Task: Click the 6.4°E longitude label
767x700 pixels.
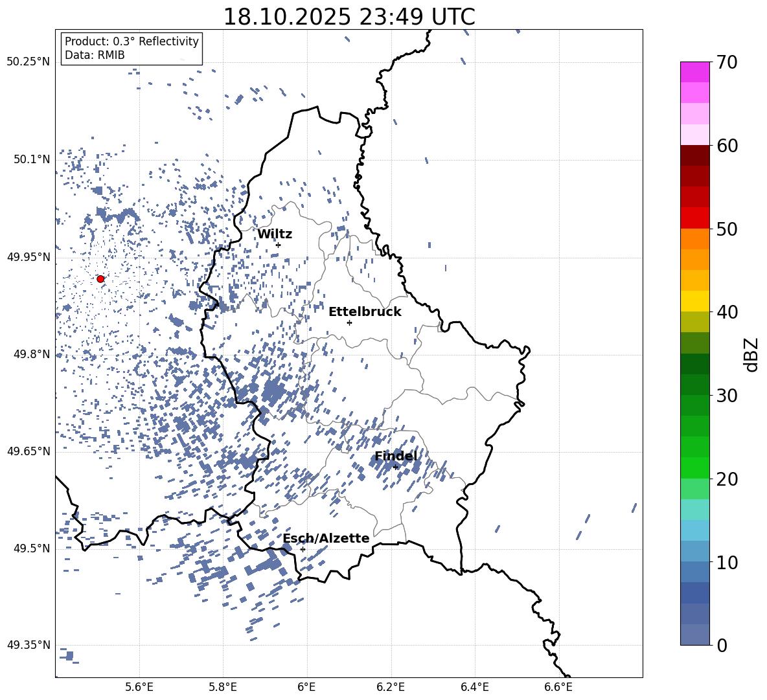Action: click(x=474, y=687)
